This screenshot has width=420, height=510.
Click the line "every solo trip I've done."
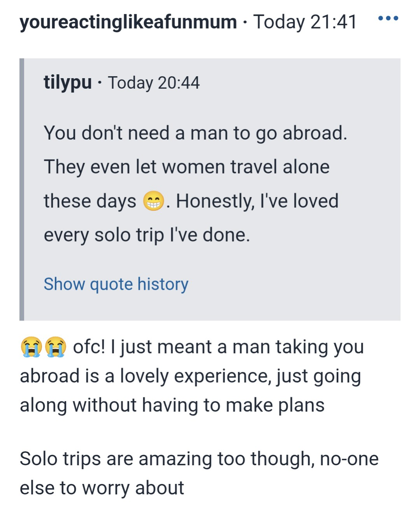click(x=147, y=235)
